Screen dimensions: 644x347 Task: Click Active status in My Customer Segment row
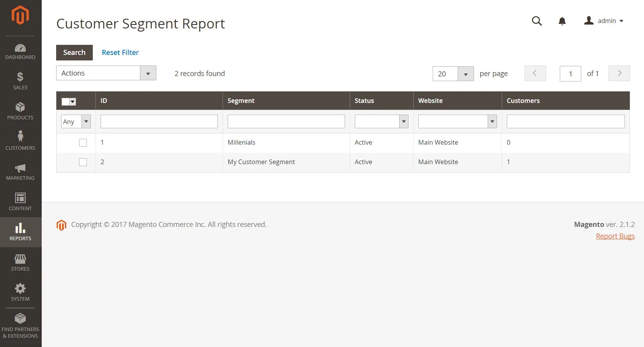(363, 162)
